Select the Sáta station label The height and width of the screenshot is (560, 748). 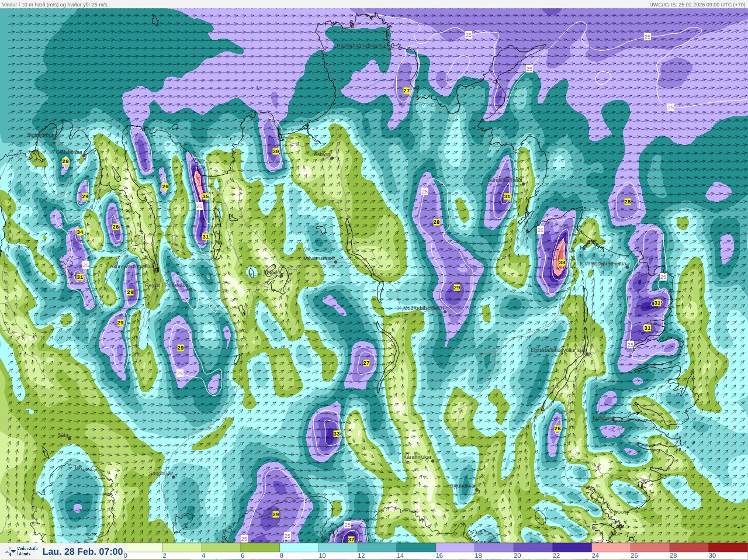point(63,435)
